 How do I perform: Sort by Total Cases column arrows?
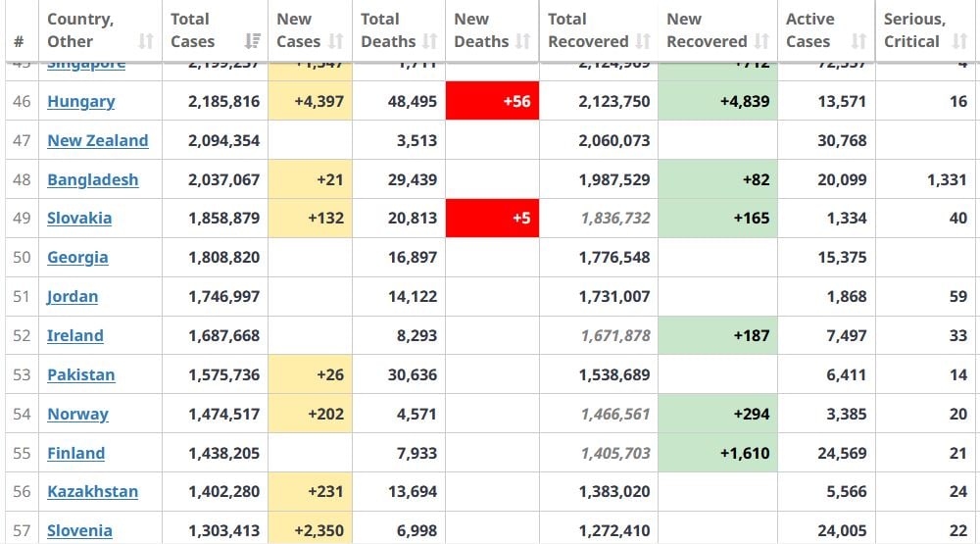click(252, 41)
